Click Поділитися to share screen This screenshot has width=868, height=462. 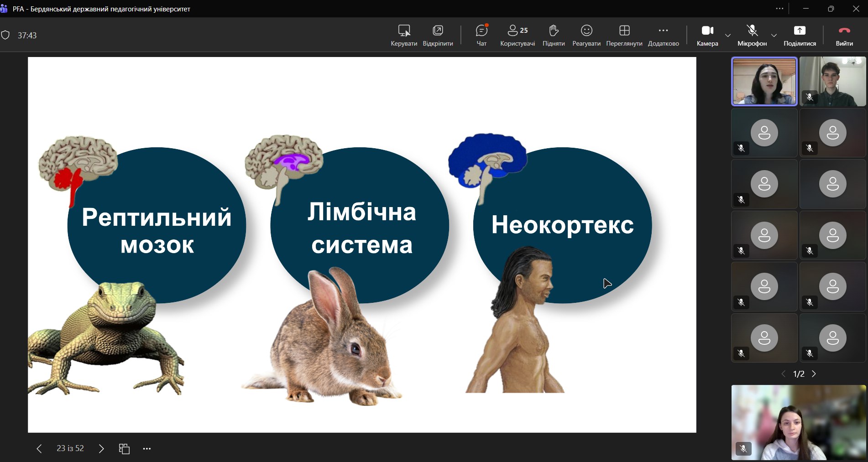(800, 35)
